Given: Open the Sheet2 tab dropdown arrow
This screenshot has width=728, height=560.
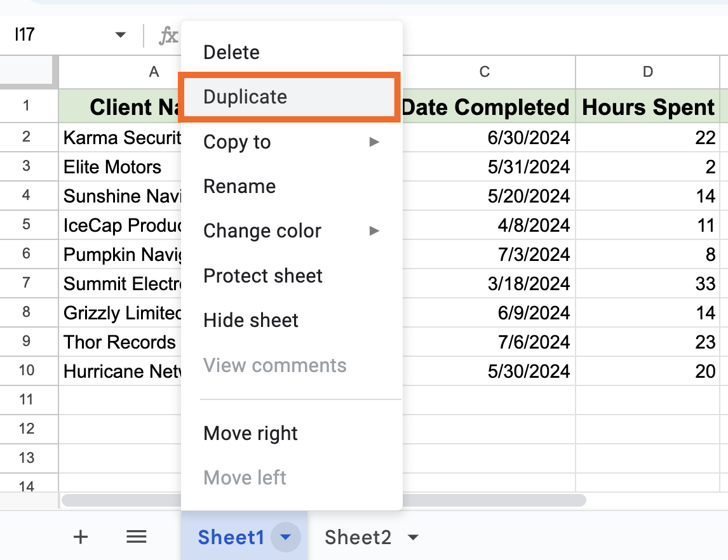Looking at the screenshot, I should [x=413, y=537].
